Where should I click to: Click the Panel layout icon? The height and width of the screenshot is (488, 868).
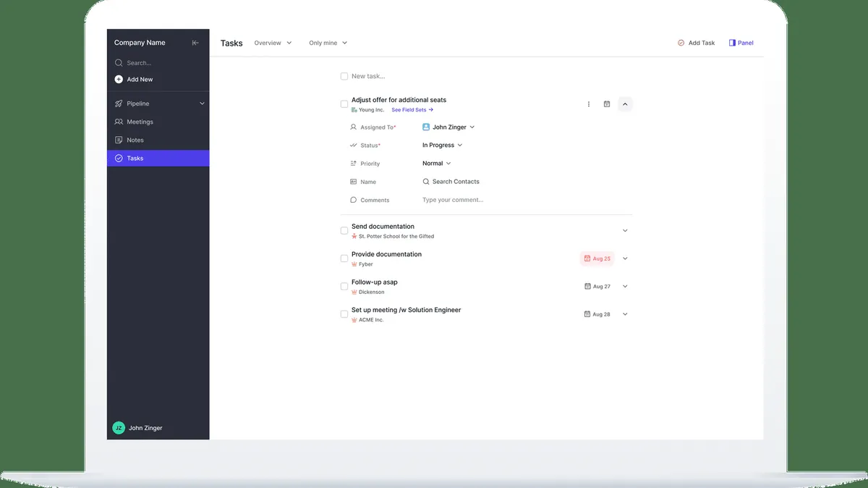(x=732, y=43)
